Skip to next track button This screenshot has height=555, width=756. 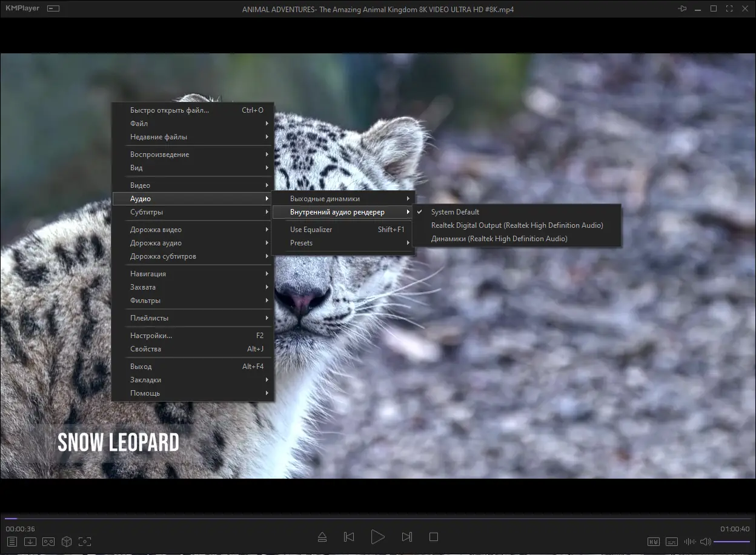407,537
